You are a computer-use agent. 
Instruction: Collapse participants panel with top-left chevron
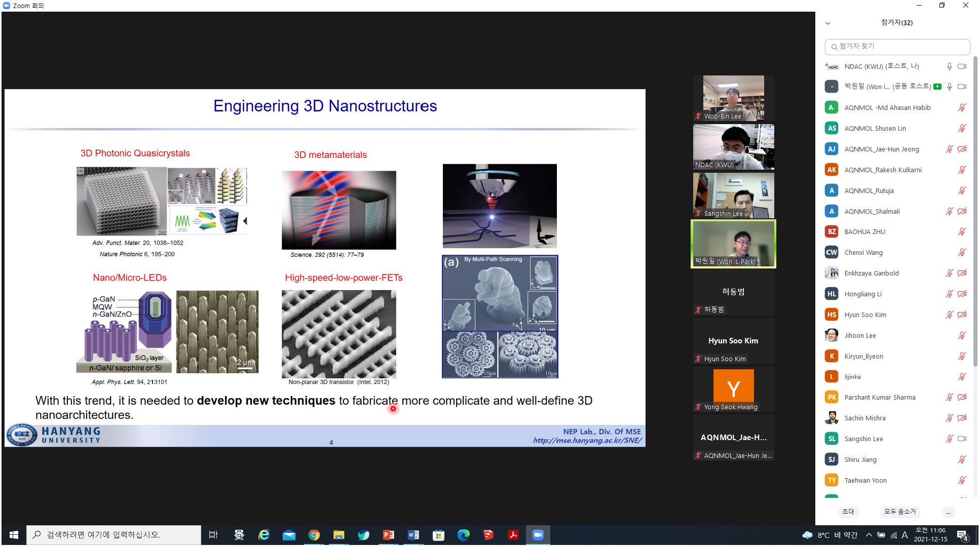point(827,23)
